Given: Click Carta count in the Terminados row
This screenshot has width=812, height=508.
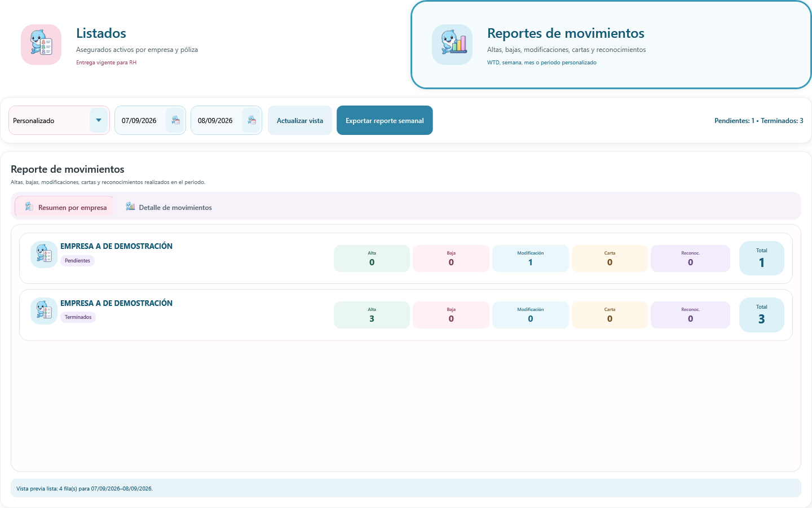Looking at the screenshot, I should coord(610,315).
